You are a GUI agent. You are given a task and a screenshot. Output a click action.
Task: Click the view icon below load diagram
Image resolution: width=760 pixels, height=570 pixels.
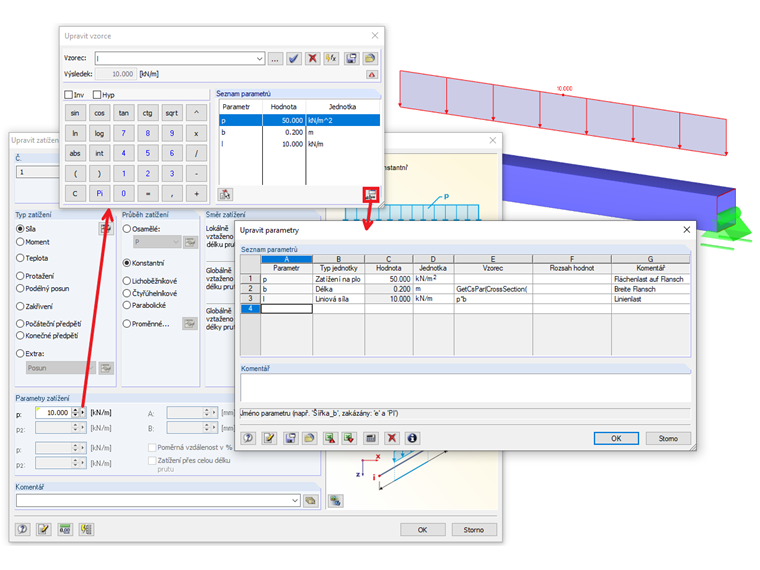(335, 501)
